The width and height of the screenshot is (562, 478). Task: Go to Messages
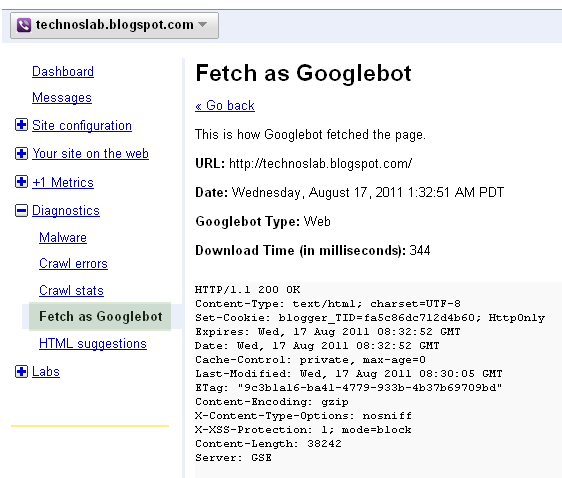coord(62,97)
